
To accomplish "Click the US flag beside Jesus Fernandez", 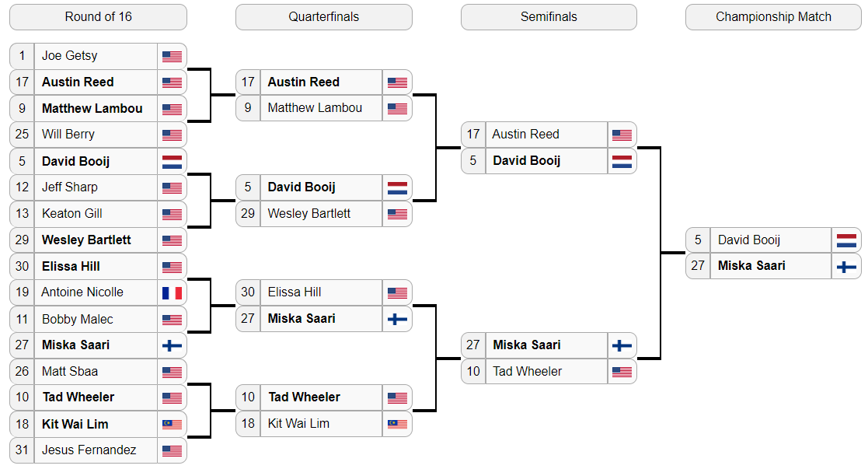I will (x=173, y=450).
